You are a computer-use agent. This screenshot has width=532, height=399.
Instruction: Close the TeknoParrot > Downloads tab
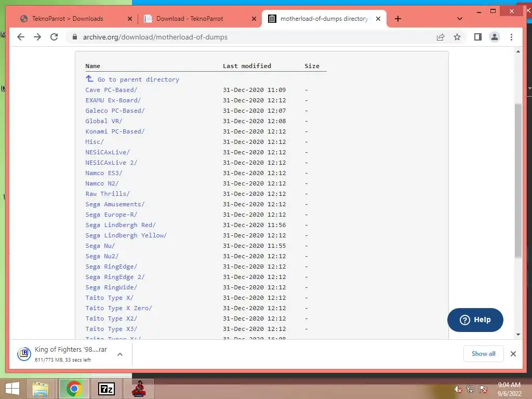pyautogui.click(x=129, y=19)
